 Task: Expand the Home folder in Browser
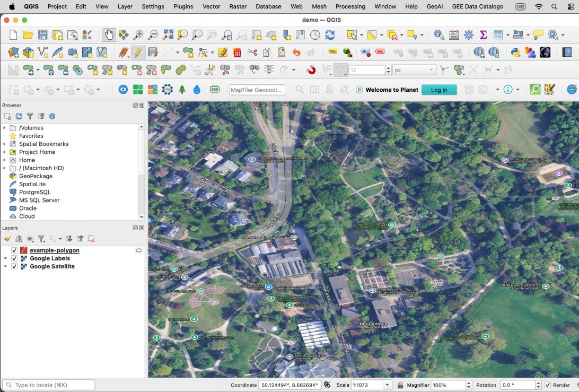[4, 160]
